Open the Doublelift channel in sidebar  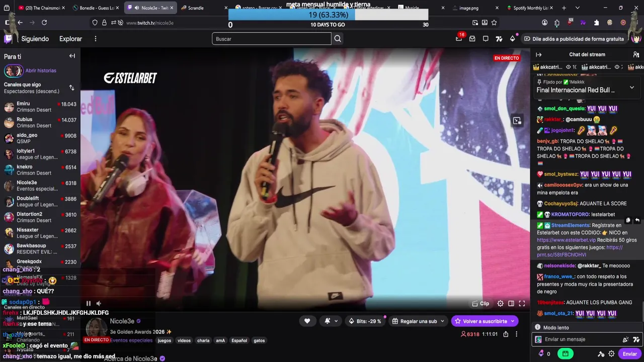[x=40, y=202]
